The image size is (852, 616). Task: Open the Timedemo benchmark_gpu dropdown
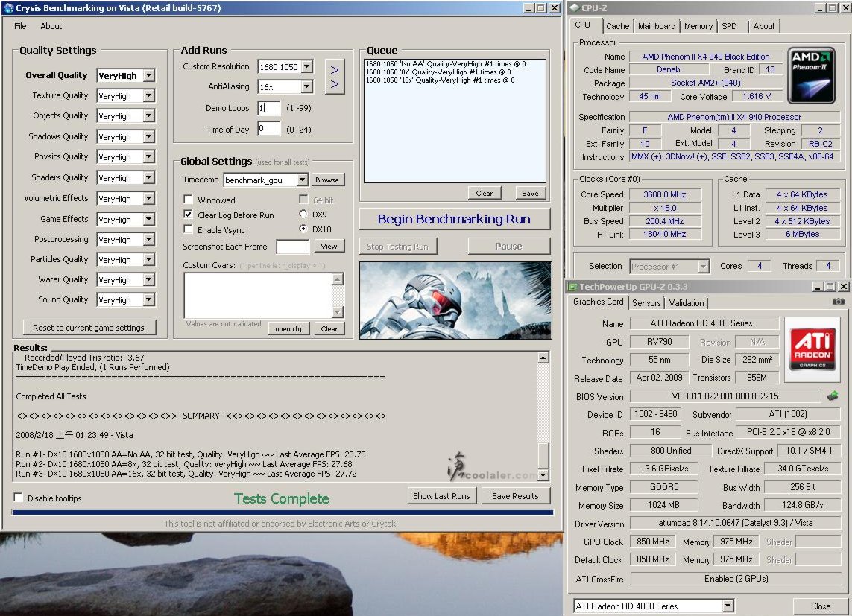pyautogui.click(x=302, y=180)
